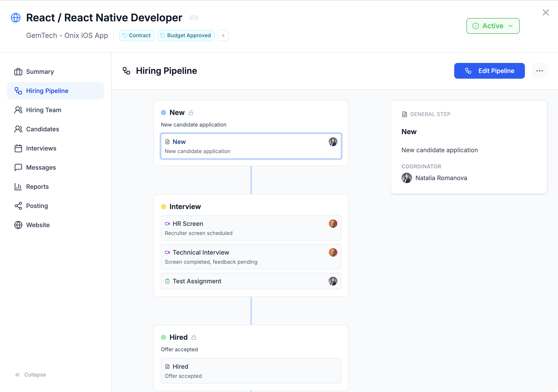Select the Test Assignment pipeline step
The height and width of the screenshot is (392, 558).
point(251,281)
